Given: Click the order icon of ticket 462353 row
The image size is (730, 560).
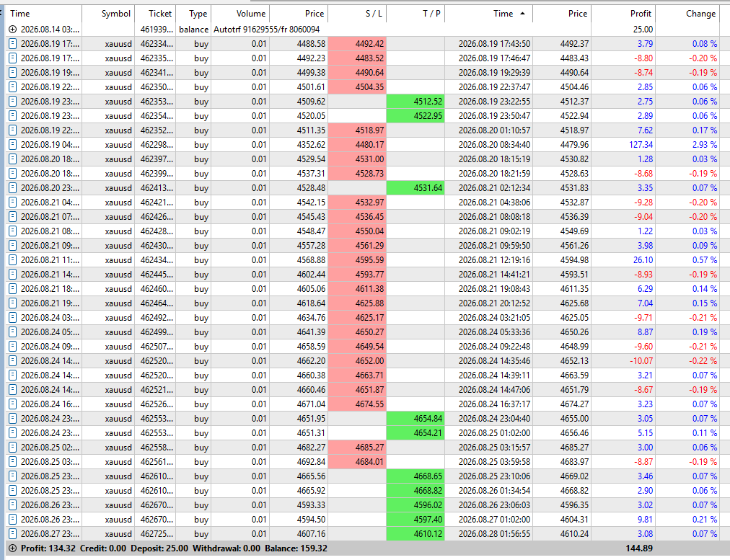Looking at the screenshot, I should pos(12,102).
